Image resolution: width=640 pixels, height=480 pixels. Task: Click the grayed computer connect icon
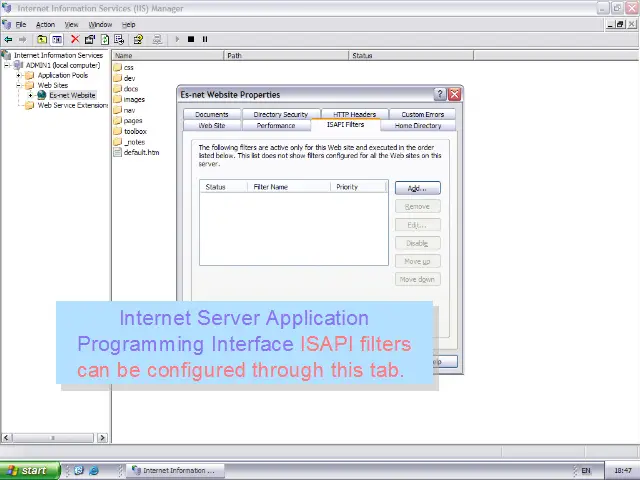(x=157, y=39)
